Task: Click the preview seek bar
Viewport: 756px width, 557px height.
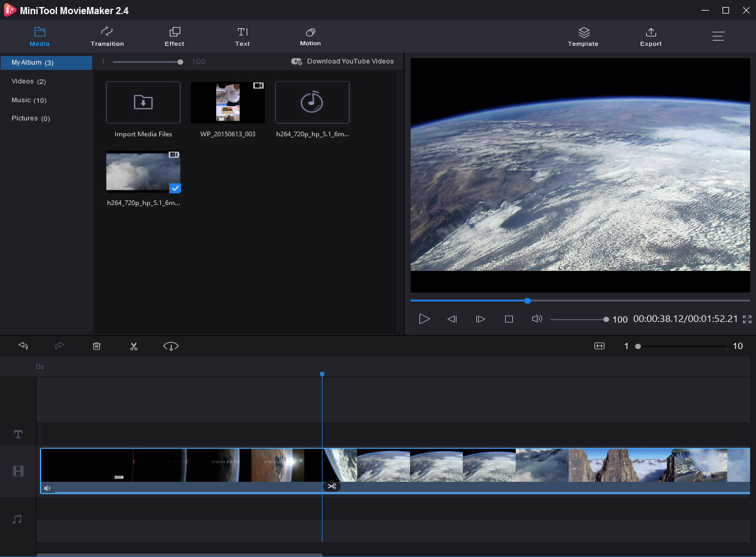Action: coord(580,301)
